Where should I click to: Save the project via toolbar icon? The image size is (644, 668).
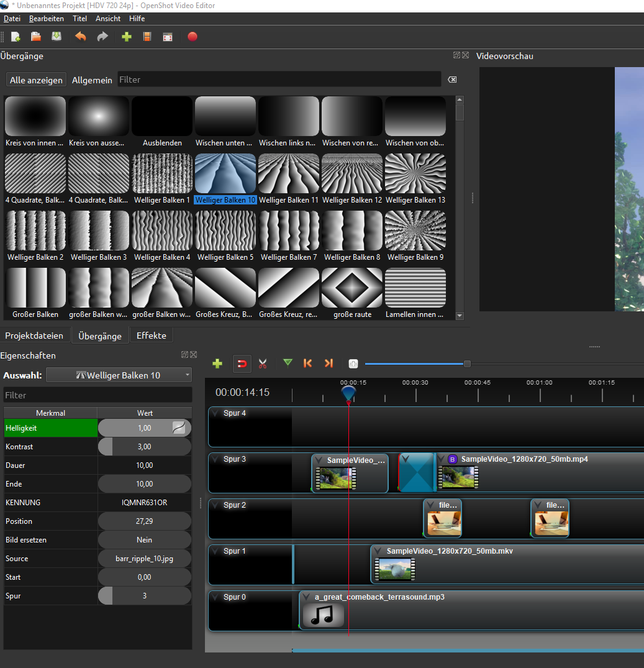point(57,37)
